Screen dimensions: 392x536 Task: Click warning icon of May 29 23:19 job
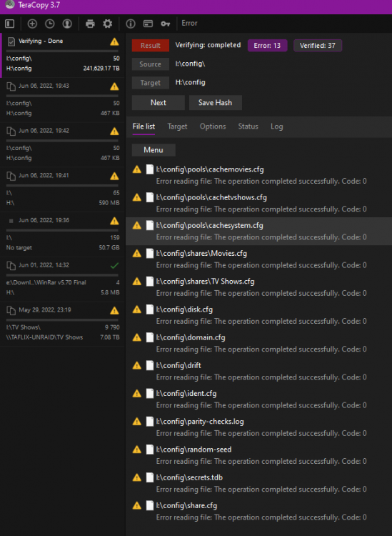coord(114,311)
